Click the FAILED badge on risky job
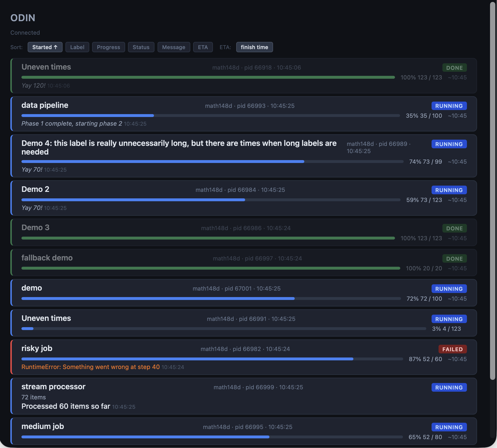The image size is (497, 448). (x=452, y=349)
